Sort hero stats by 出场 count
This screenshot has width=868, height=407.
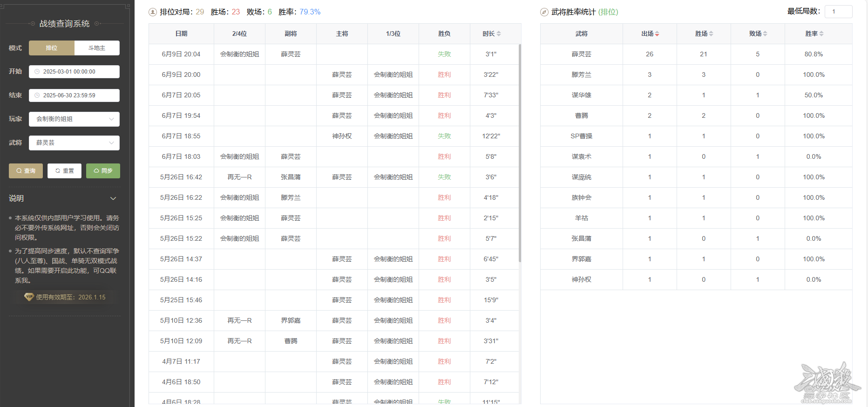coord(657,34)
